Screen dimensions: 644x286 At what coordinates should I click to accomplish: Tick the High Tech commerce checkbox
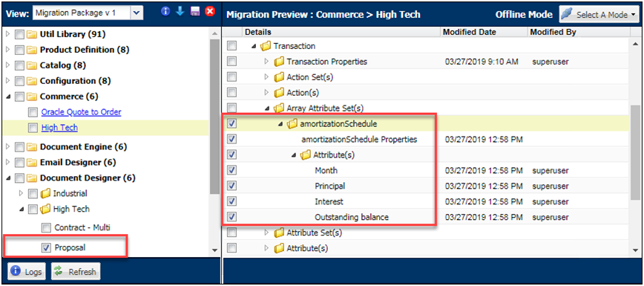pyautogui.click(x=33, y=128)
